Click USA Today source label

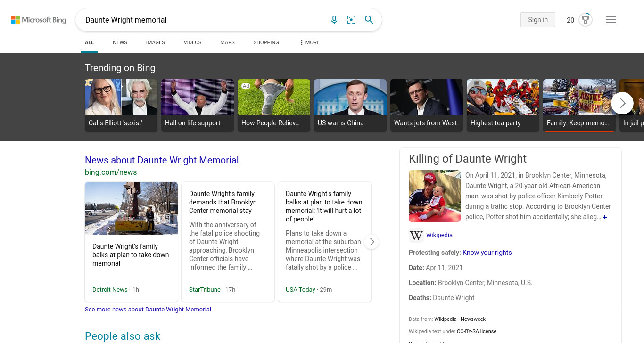click(x=300, y=290)
